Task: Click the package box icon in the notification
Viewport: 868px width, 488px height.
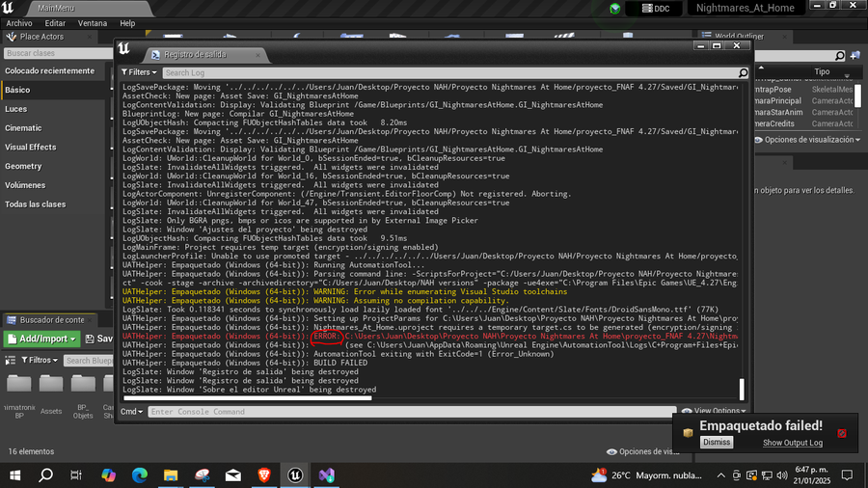Action: pos(688,433)
